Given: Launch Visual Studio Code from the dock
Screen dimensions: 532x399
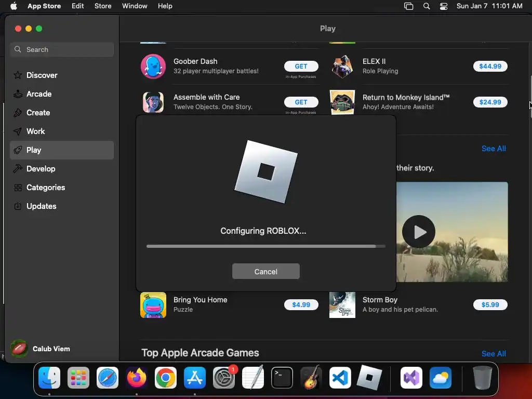Looking at the screenshot, I should [x=340, y=378].
